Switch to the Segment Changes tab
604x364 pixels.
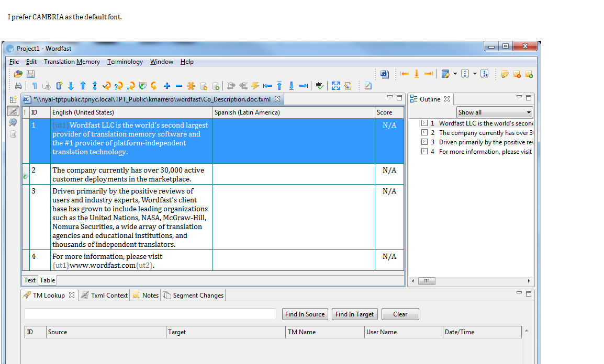[193, 295]
